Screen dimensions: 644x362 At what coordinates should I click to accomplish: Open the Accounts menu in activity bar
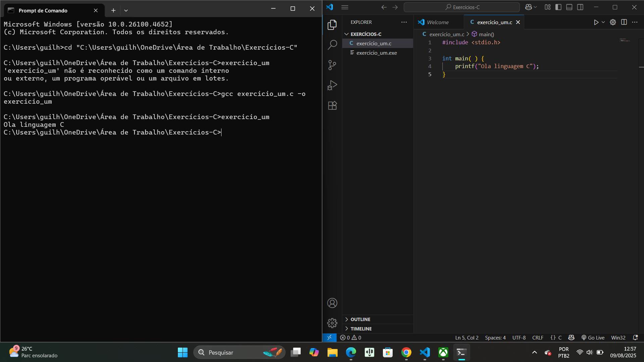point(332,303)
